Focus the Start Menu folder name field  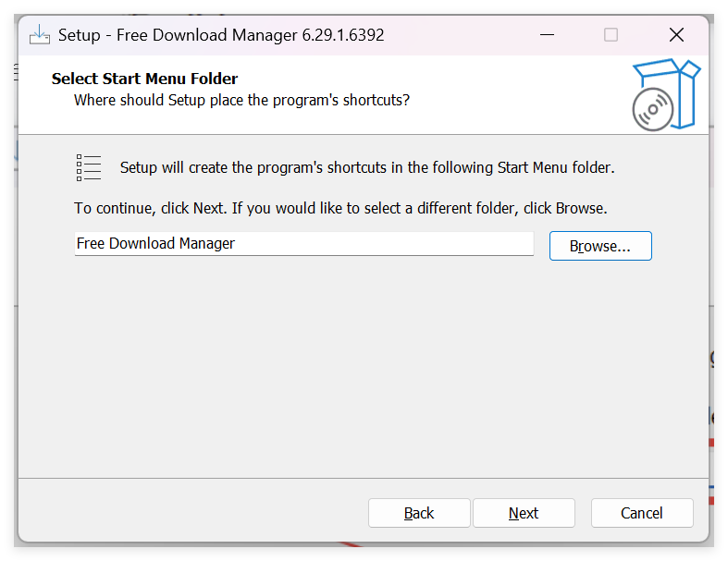(x=304, y=244)
